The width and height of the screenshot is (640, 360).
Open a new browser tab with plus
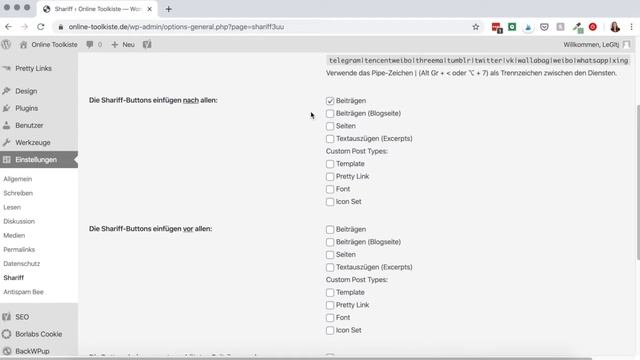[x=169, y=9]
